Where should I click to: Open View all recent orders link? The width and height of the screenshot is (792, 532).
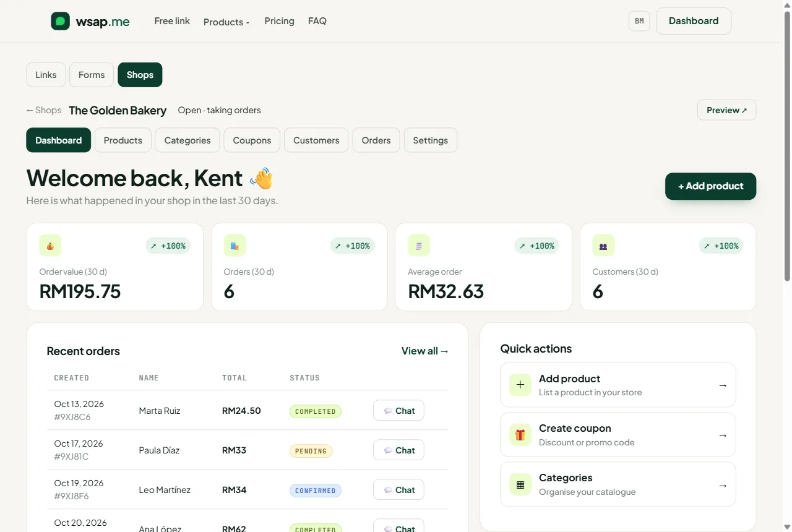click(x=425, y=351)
